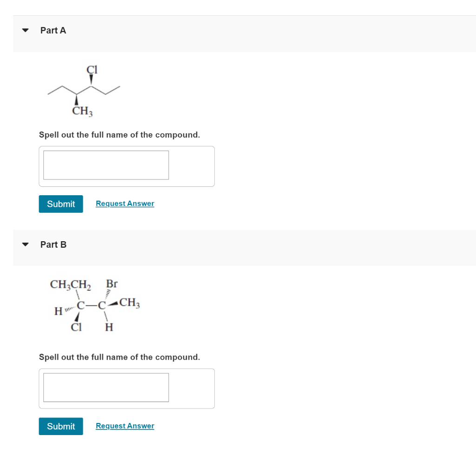
Task: Click the Part A 'Spell out the full name' prompt
Action: (119, 135)
